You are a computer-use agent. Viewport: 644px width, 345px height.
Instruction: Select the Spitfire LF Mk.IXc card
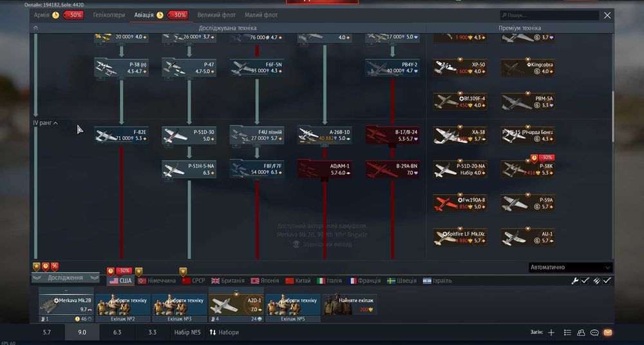pyautogui.click(x=460, y=237)
